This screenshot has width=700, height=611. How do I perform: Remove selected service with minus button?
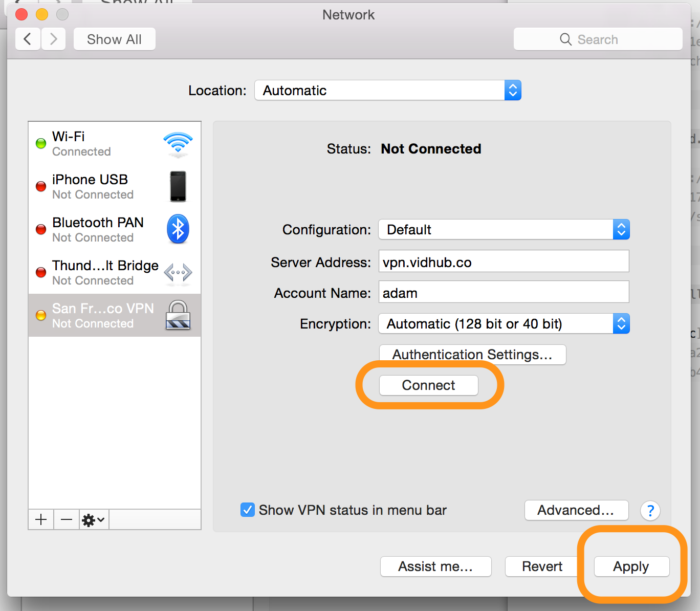67,520
